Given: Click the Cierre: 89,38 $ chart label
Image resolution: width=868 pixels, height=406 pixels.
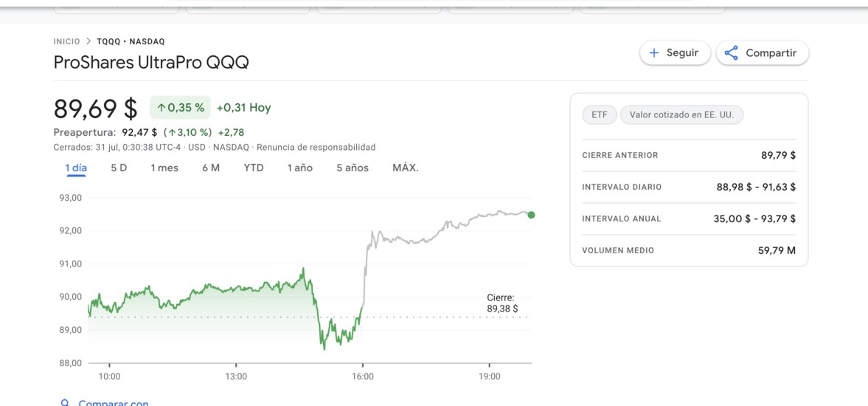Looking at the screenshot, I should click(503, 303).
